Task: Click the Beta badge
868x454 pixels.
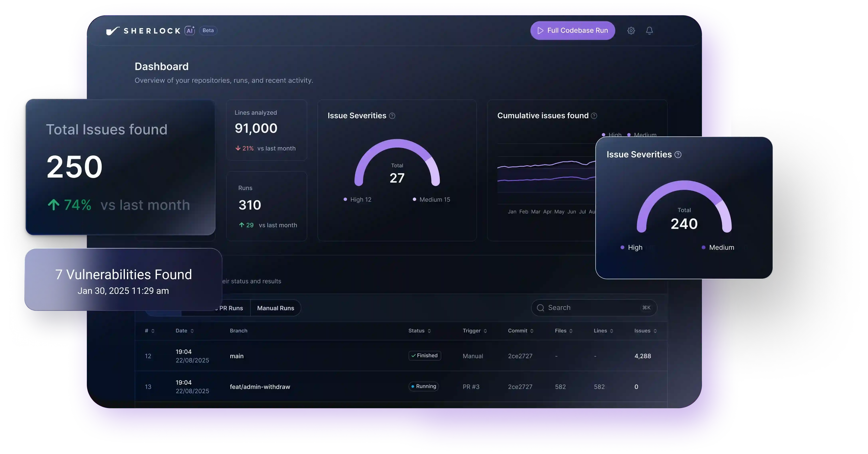Action: click(208, 31)
